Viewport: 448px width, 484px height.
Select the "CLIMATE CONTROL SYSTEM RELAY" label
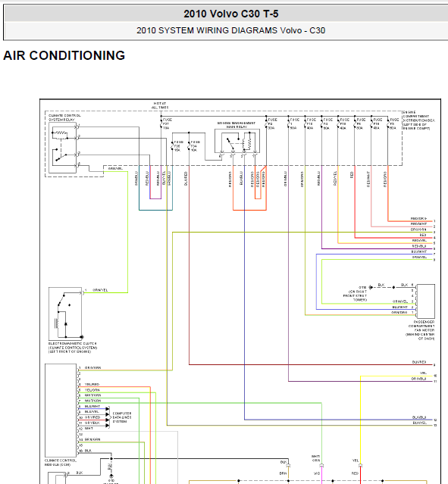pos(64,117)
